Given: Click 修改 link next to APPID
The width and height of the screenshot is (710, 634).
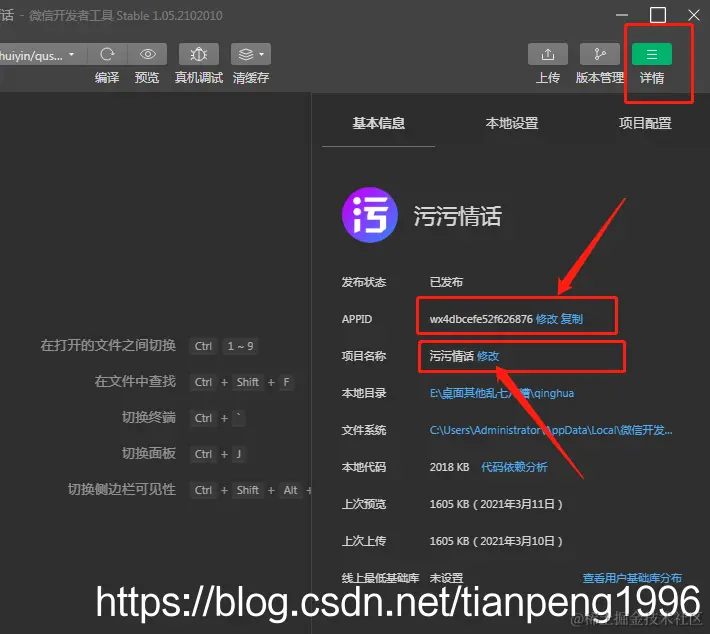Looking at the screenshot, I should (547, 319).
